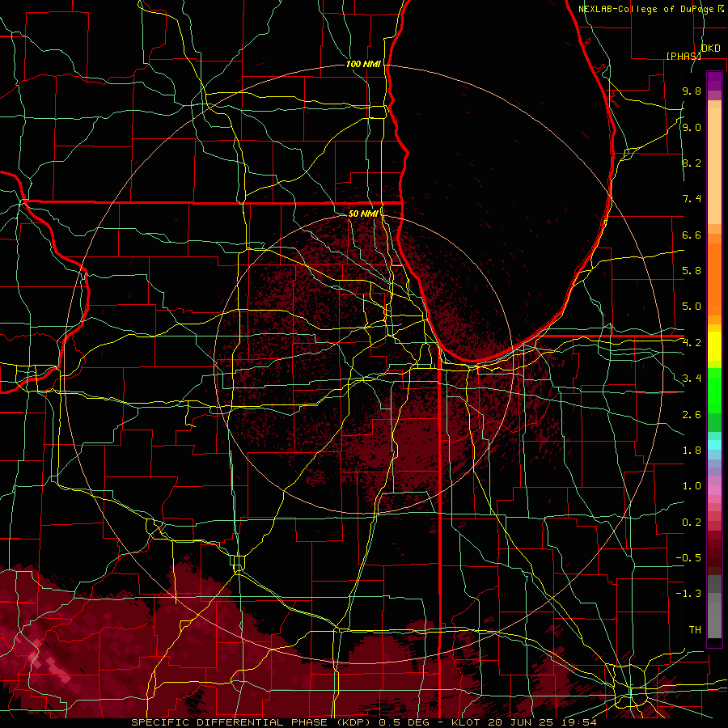Click the 7.4 value on the color scale

(692, 199)
